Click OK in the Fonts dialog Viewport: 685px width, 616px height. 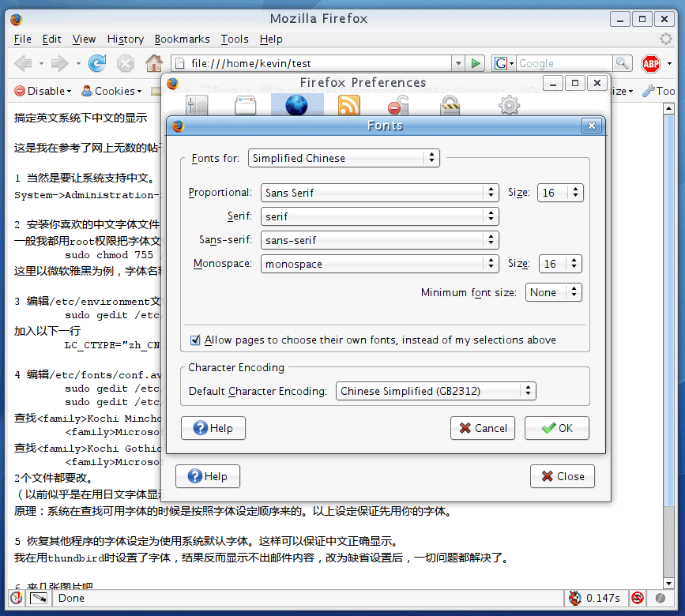click(x=556, y=428)
